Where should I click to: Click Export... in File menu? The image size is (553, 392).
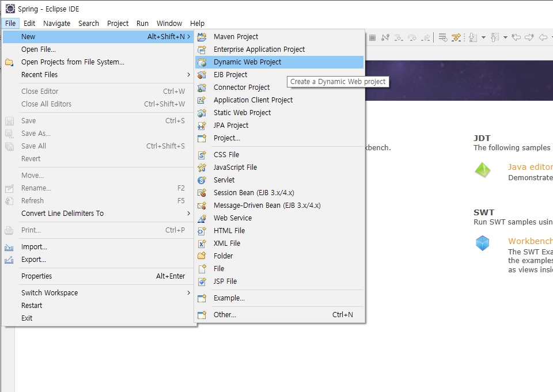click(99, 260)
